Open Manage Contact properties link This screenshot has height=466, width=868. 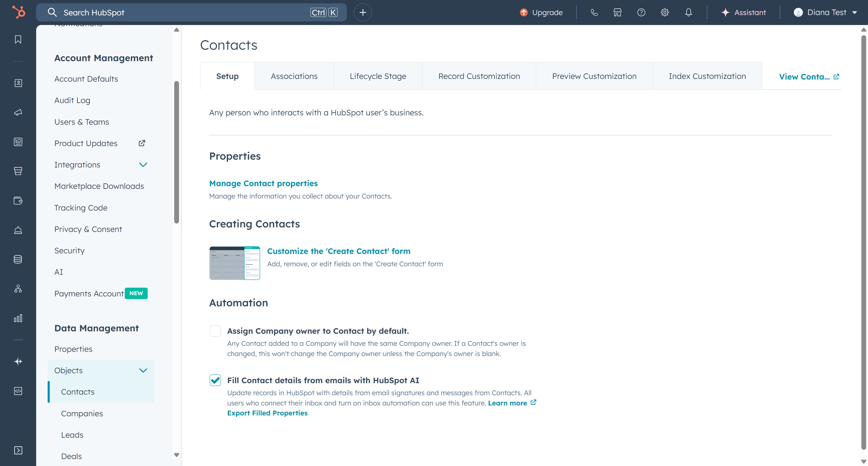pyautogui.click(x=263, y=183)
